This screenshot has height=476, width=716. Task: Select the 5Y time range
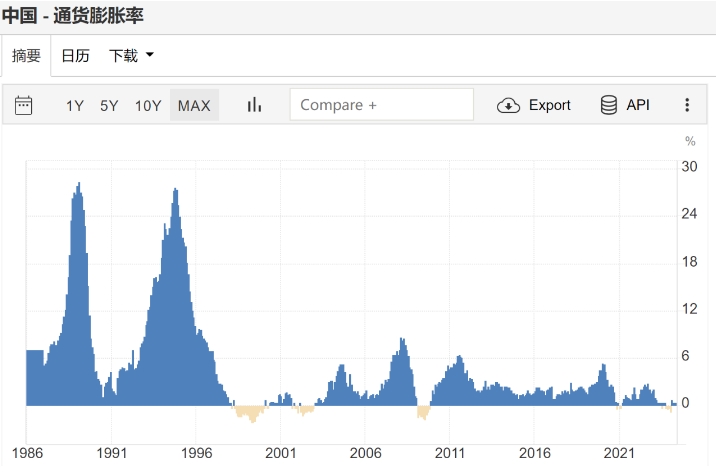coord(109,105)
